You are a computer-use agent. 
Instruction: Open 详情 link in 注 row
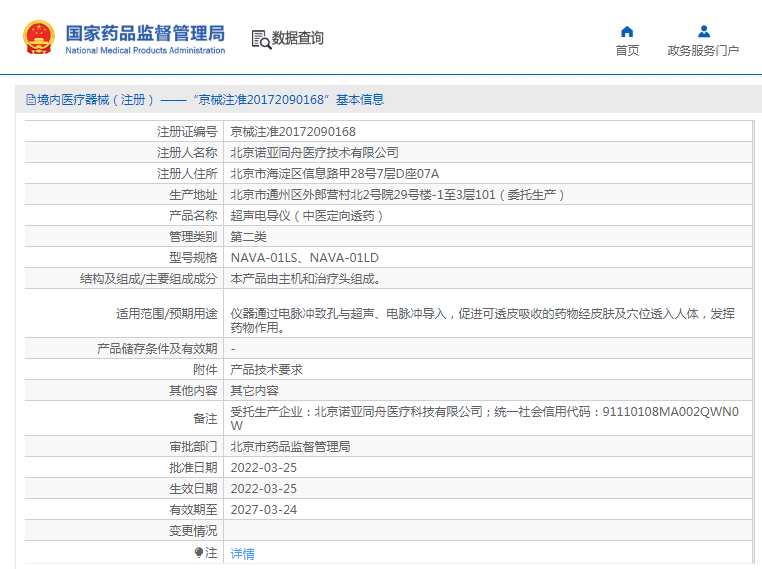tap(242, 553)
